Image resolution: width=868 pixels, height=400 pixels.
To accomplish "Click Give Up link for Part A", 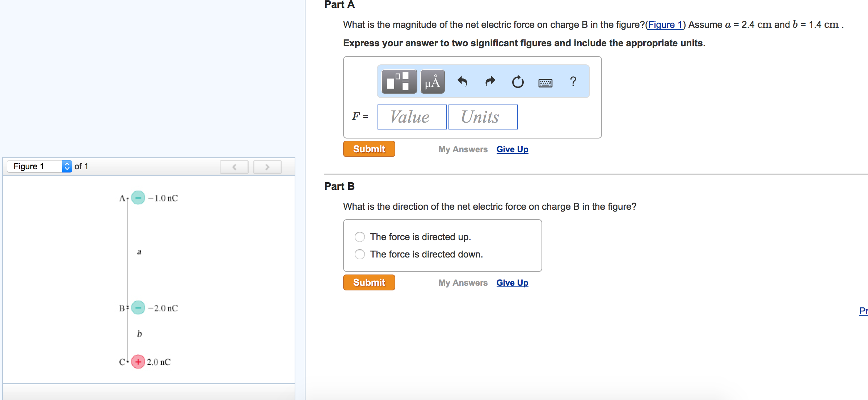I will (512, 149).
